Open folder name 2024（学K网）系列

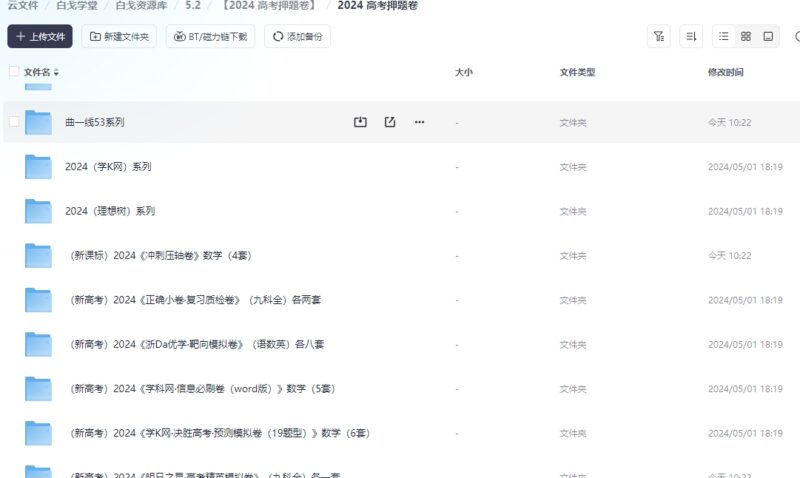pyautogui.click(x=108, y=166)
